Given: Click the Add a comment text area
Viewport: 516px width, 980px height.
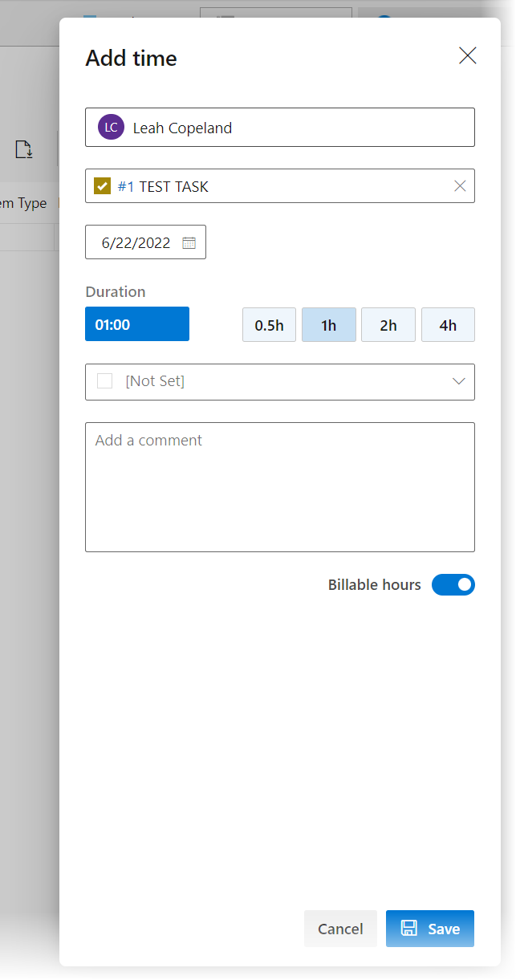Looking at the screenshot, I should pyautogui.click(x=280, y=487).
